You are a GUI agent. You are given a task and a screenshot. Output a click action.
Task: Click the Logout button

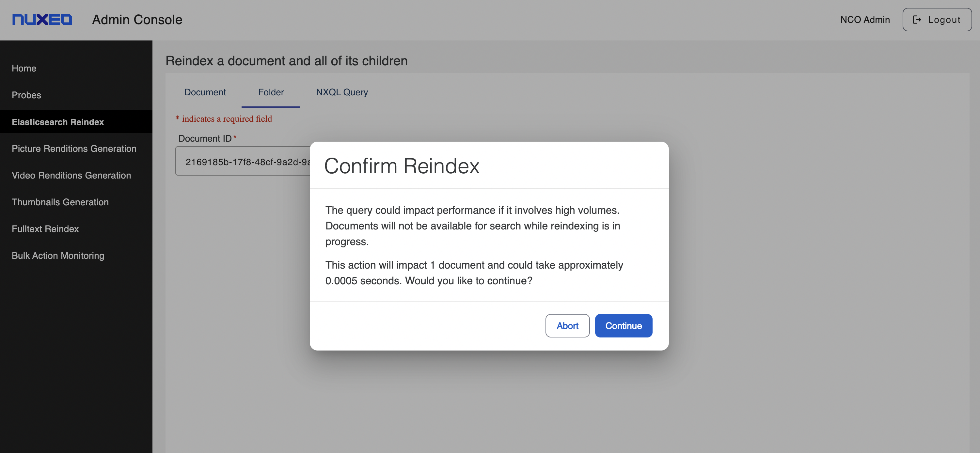click(x=937, y=19)
